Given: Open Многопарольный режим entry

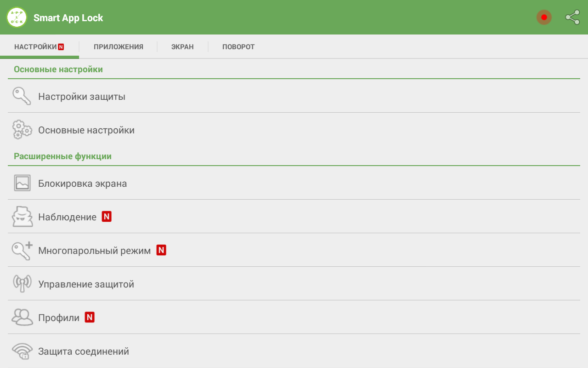Looking at the screenshot, I should 294,250.
